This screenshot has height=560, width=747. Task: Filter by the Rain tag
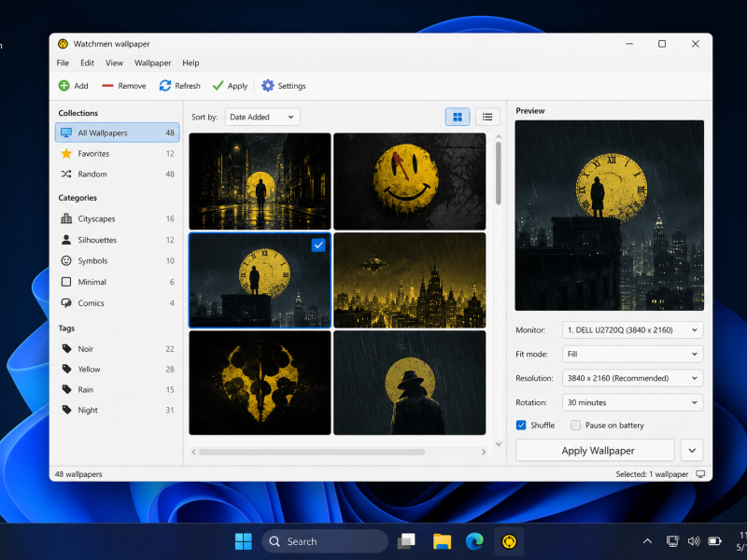(x=118, y=389)
